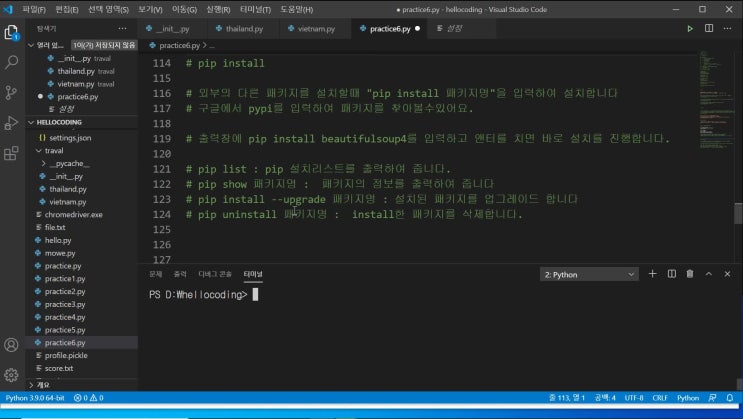Expand the Outline section at bottom

[x=32, y=384]
